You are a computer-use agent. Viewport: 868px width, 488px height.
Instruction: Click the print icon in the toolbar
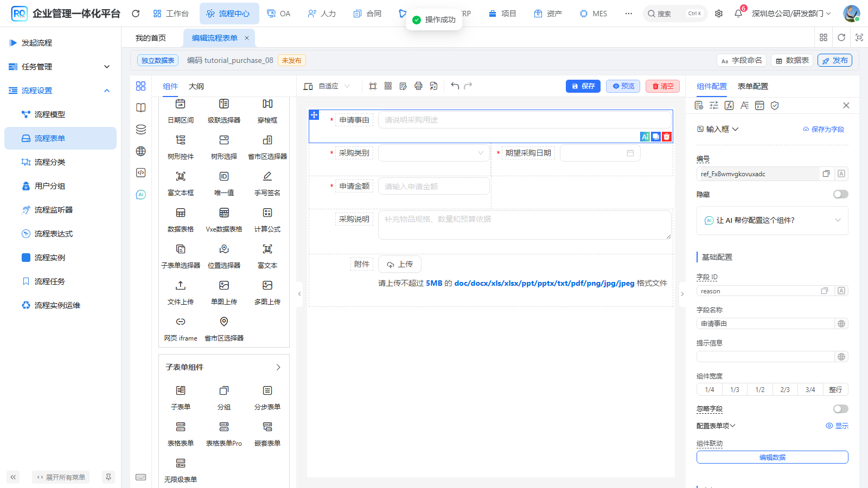tap(418, 86)
